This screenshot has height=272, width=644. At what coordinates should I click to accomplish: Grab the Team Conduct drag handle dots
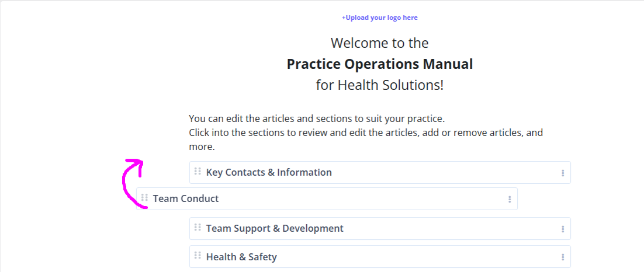coord(144,198)
